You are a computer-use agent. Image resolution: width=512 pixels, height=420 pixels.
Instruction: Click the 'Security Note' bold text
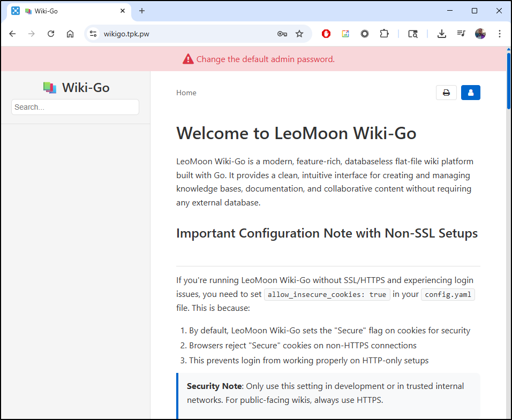(x=214, y=386)
